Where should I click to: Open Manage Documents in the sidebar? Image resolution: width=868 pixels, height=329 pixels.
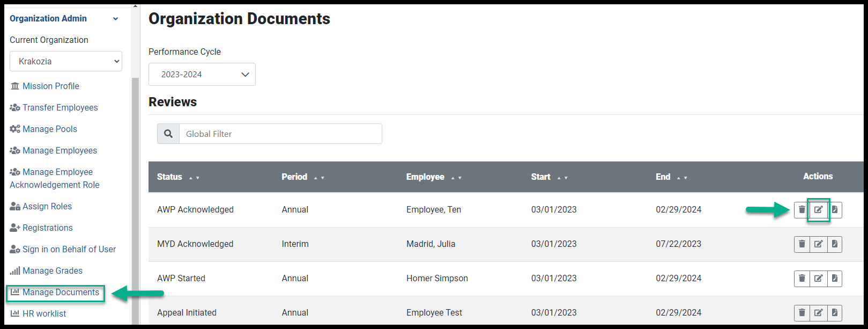55,293
